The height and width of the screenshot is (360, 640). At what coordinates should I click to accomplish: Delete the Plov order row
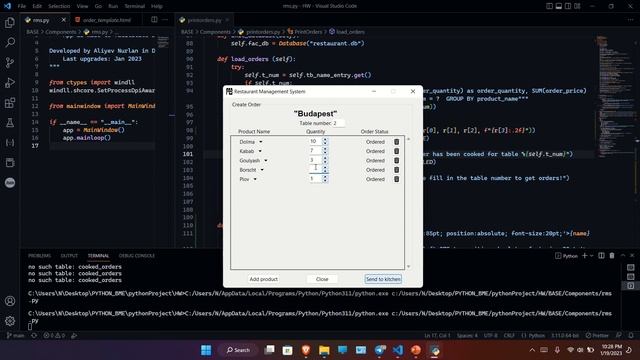pos(396,179)
